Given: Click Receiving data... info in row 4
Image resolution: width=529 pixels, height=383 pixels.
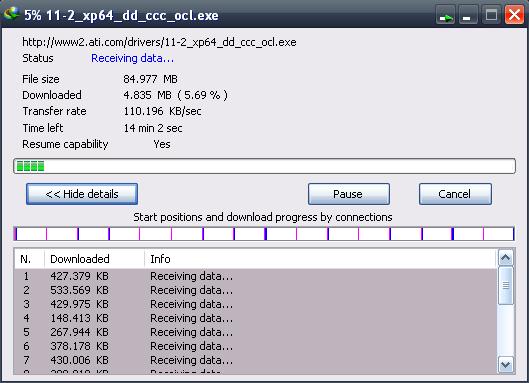Looking at the screenshot, I should (x=192, y=318).
